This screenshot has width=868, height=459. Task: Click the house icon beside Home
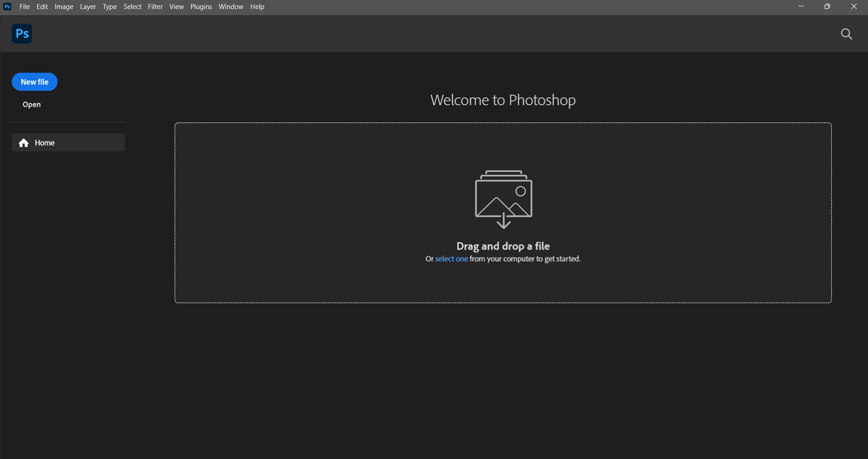(x=23, y=143)
